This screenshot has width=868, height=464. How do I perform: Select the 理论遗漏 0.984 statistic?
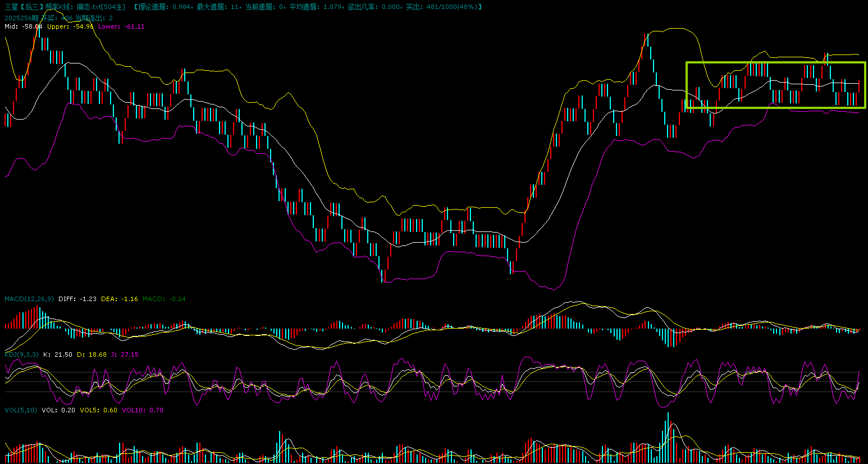[163, 7]
